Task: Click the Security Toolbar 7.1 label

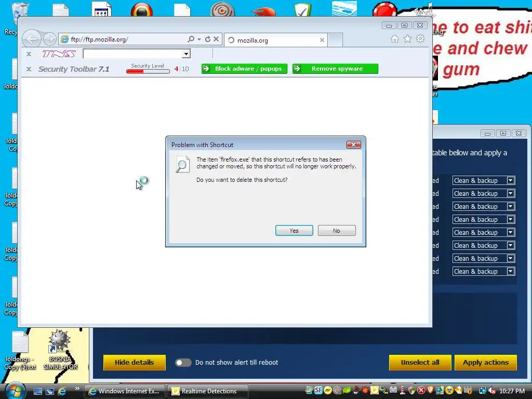Action: (x=74, y=69)
